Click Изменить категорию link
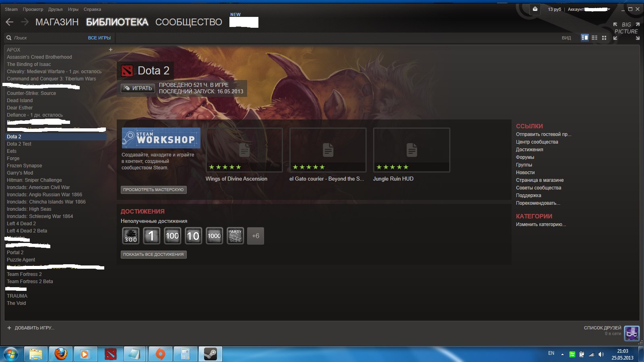Screen dimensions: 644x362 click(541, 224)
